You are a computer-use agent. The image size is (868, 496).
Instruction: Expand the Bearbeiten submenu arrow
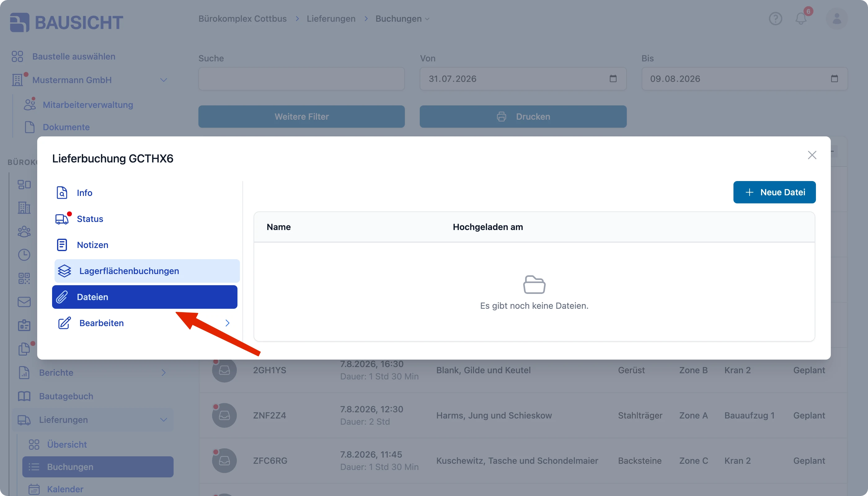227,323
